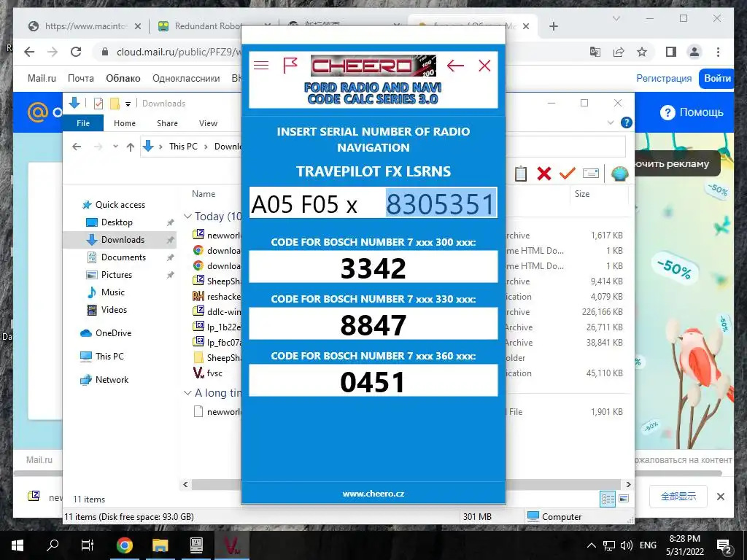This screenshot has width=747, height=560.
Task: Open Quick access toolbar customize dropdown
Action: click(128, 104)
